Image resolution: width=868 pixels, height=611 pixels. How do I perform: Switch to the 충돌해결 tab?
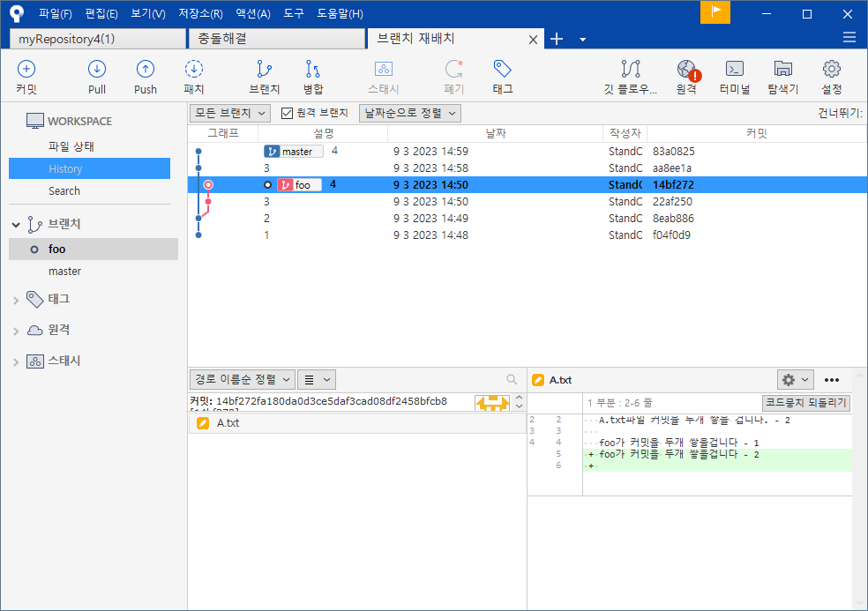[x=276, y=39]
